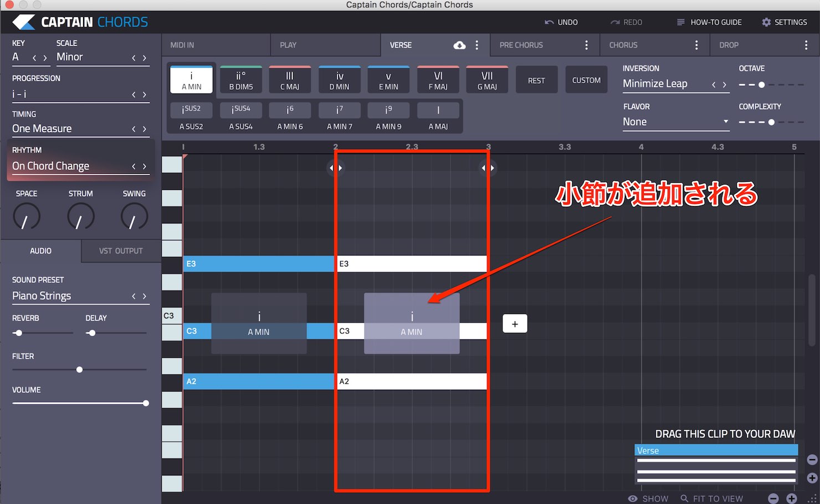
Task: Toggle SHOW with the eye icon
Action: click(633, 498)
